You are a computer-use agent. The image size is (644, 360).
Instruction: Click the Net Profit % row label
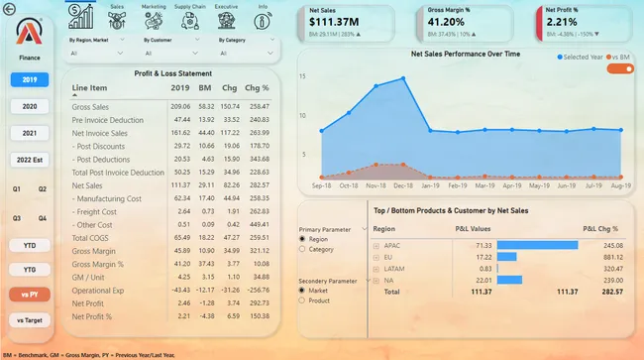pyautogui.click(x=91, y=316)
